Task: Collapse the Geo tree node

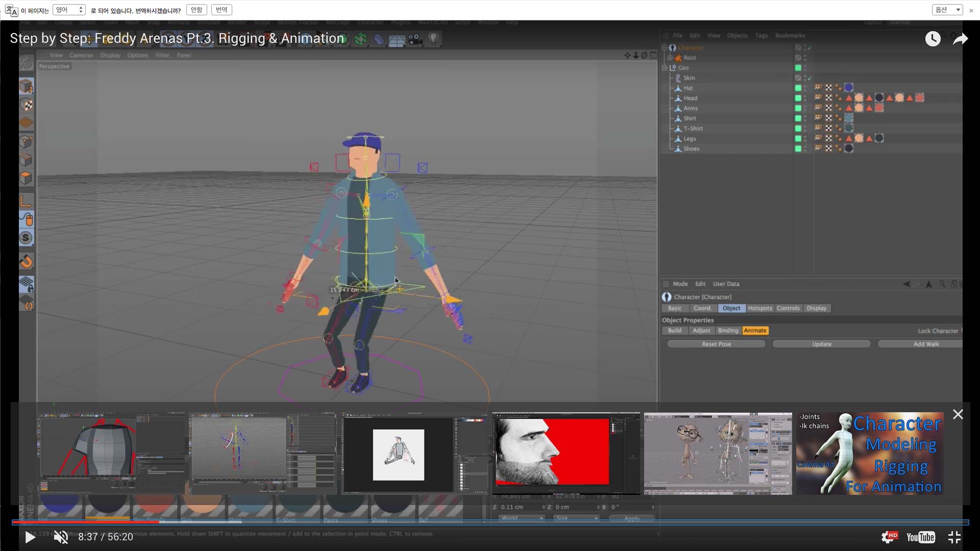Action: 665,68
